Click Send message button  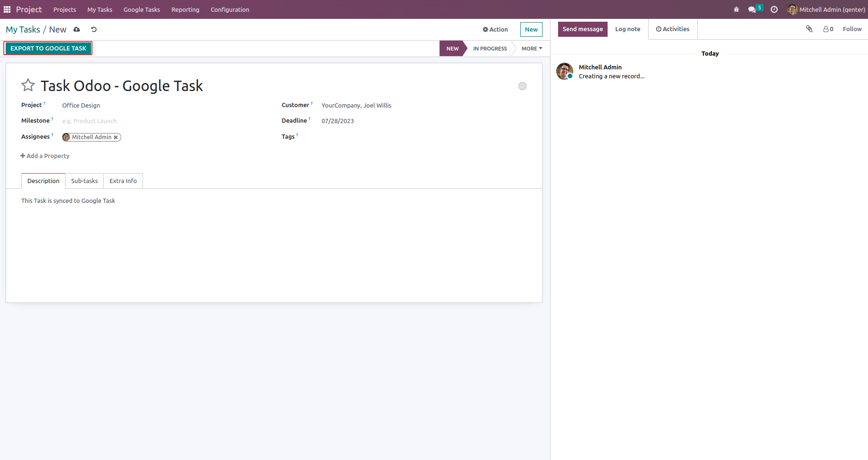[583, 29]
